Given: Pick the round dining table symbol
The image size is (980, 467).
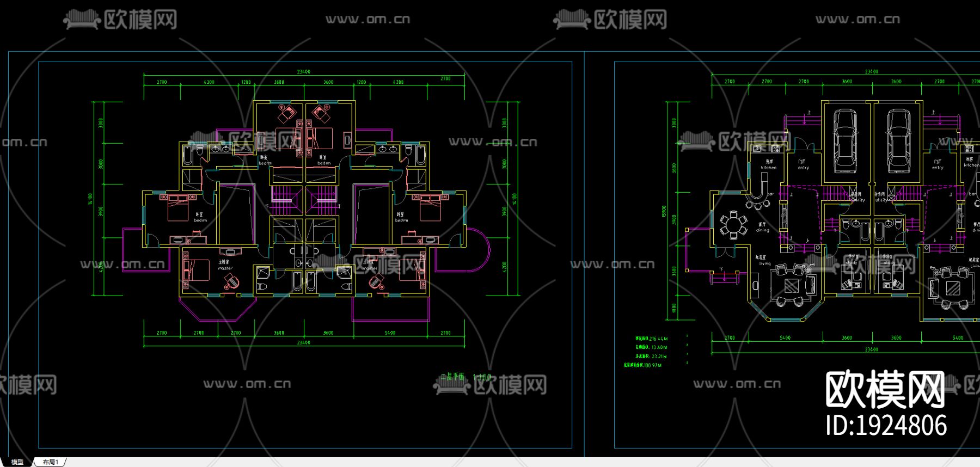Looking at the screenshot, I should pyautogui.click(x=733, y=225).
